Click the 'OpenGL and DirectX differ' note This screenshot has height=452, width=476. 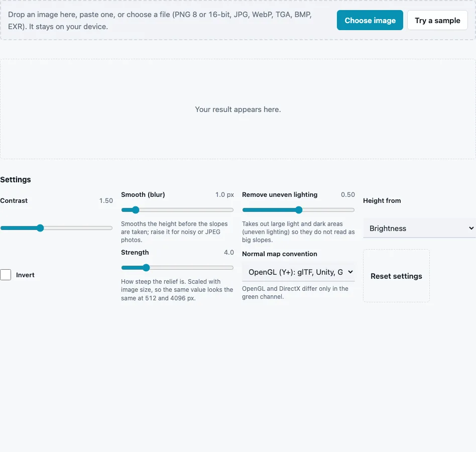[x=295, y=293]
